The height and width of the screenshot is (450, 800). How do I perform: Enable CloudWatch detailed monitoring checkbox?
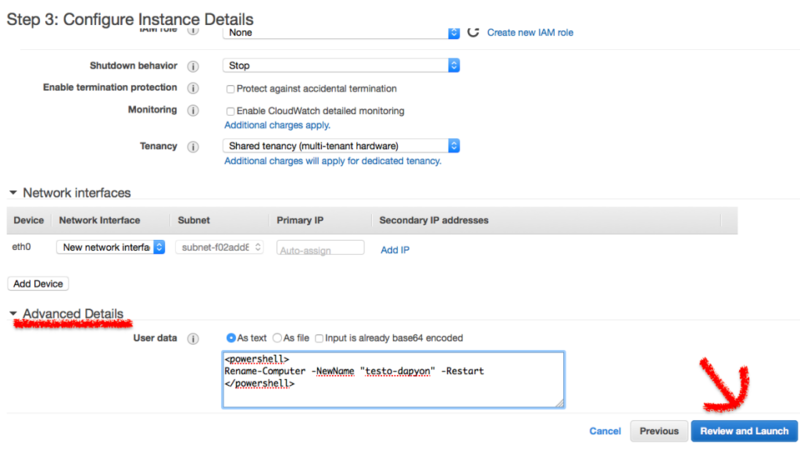[x=231, y=111]
